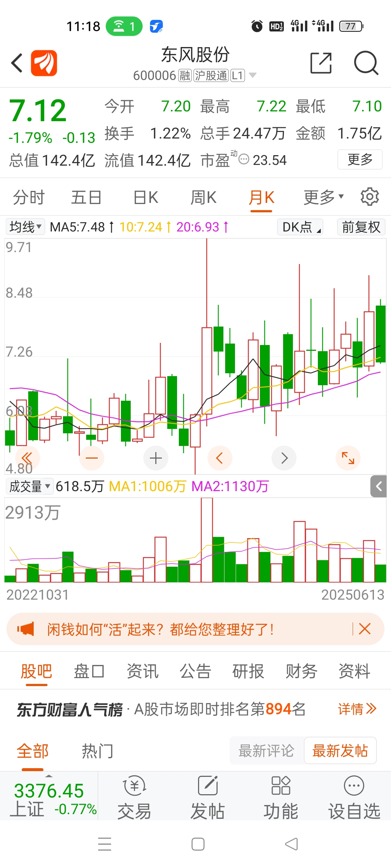Screen dimensions: 391x868
Task: Zoom out chart with minus button
Action: [92, 458]
